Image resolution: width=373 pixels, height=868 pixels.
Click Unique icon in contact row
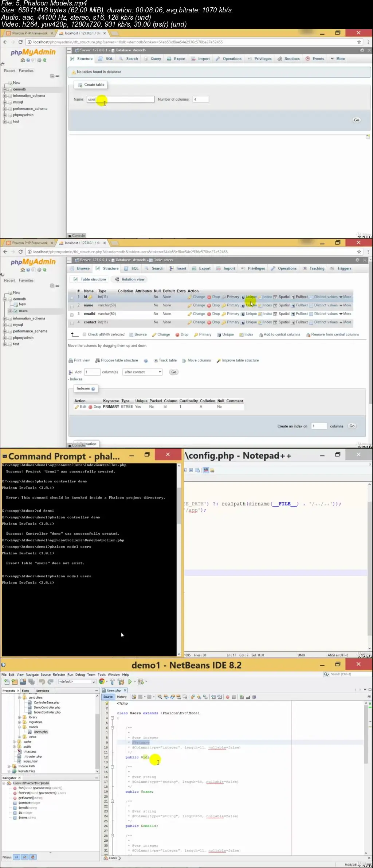pyautogui.click(x=243, y=322)
